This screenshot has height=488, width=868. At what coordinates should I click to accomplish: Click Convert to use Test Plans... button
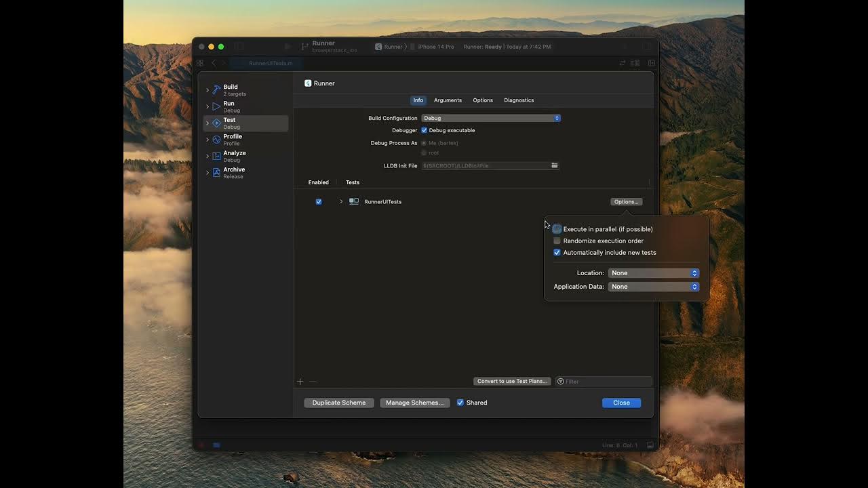click(512, 382)
